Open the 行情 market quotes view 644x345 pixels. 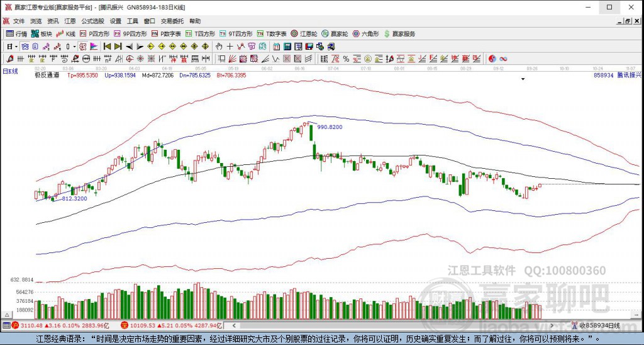[16, 34]
